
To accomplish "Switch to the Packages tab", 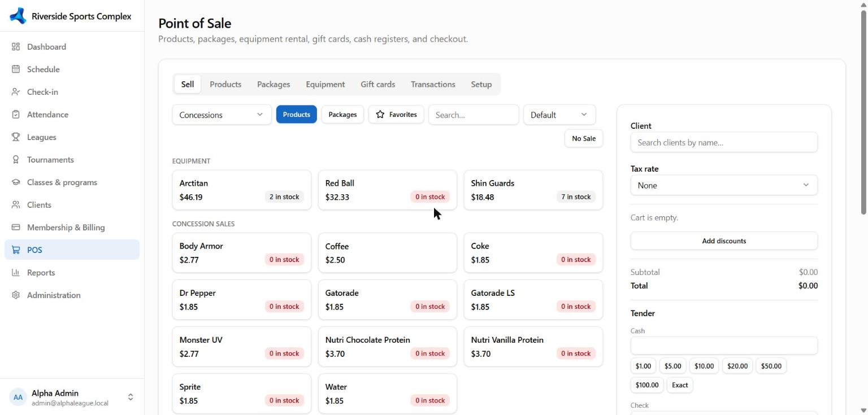I will pos(274,84).
